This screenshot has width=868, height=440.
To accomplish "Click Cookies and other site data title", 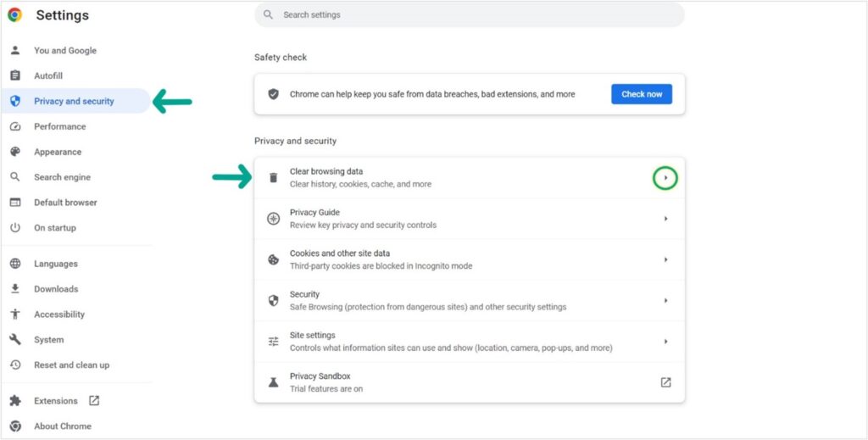I will [x=340, y=253].
